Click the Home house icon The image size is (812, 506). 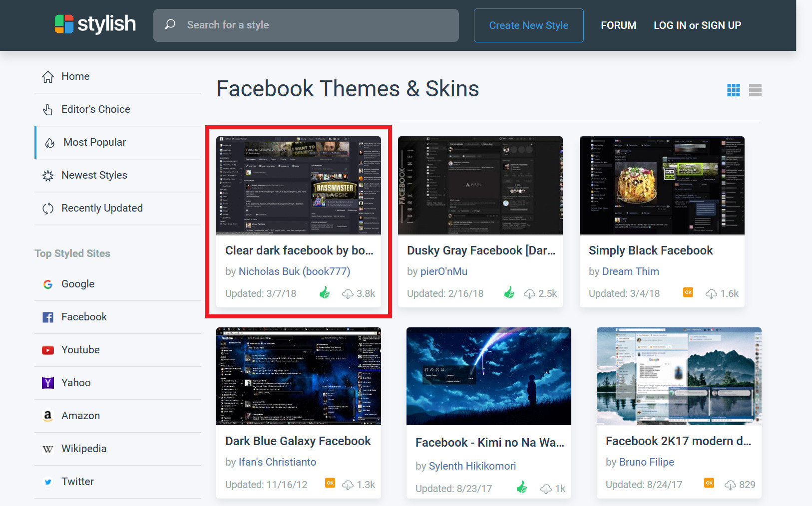tap(48, 77)
